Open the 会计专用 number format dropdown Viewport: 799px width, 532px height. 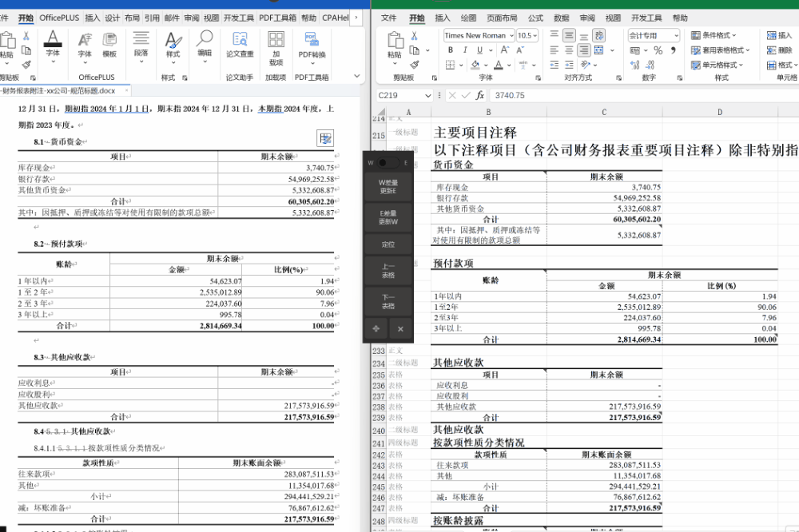pyautogui.click(x=676, y=36)
